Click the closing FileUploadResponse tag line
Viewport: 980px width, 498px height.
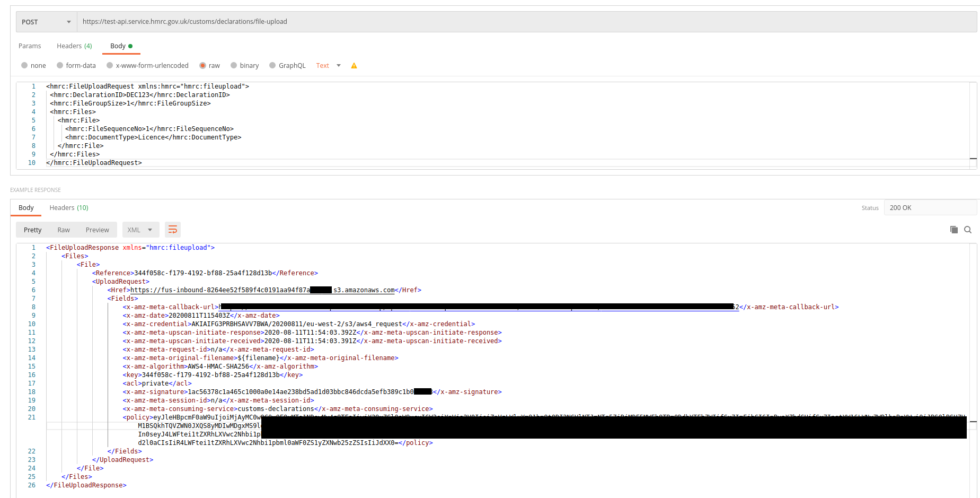tap(86, 485)
